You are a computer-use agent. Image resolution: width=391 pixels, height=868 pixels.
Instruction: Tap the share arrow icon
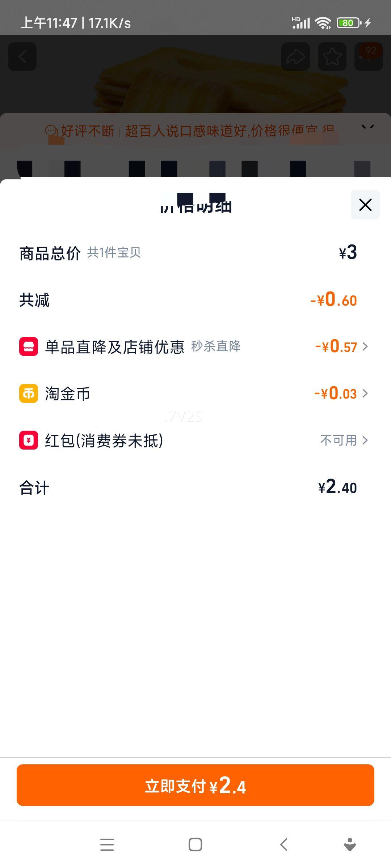(295, 57)
